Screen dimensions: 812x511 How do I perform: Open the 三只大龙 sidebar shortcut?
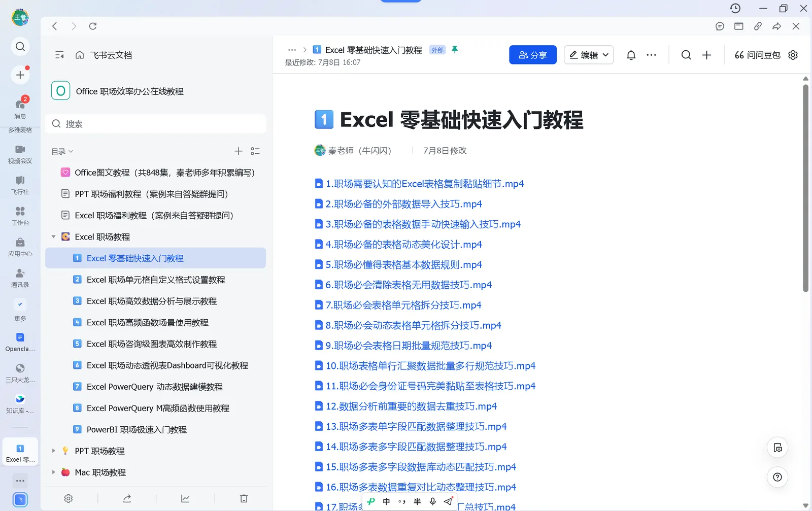click(20, 373)
